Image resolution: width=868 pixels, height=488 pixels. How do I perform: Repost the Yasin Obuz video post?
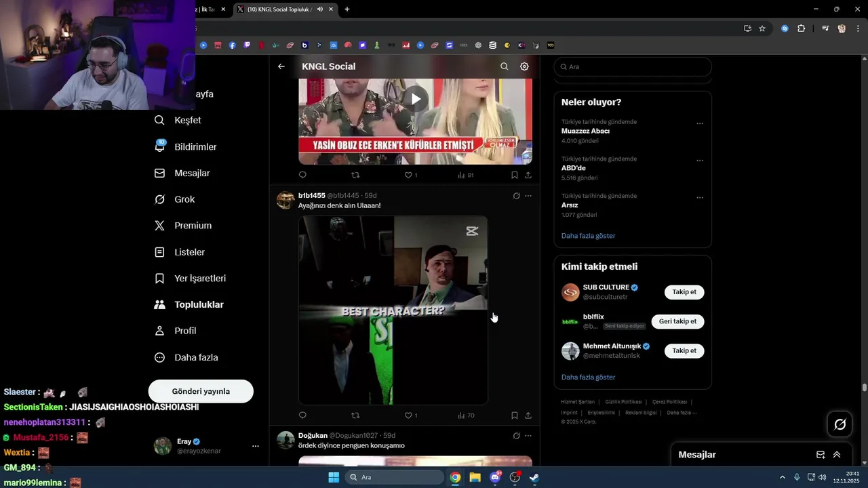coord(355,175)
